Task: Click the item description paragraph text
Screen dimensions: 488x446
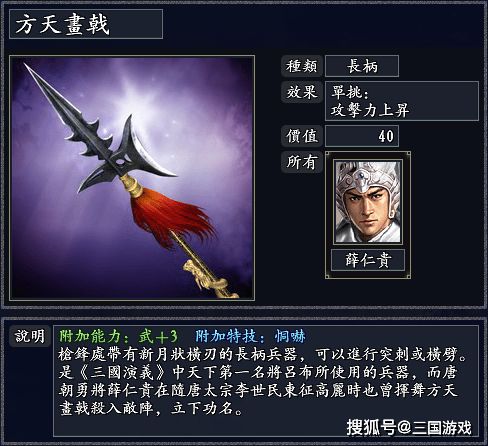Action: tap(263, 381)
